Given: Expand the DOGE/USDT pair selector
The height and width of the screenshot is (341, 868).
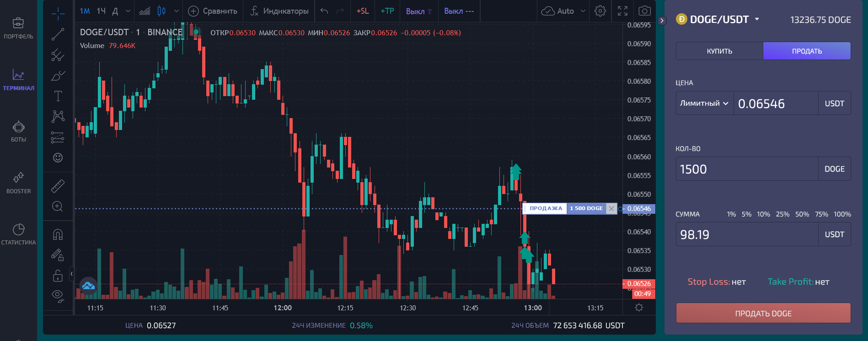Looking at the screenshot, I should pyautogui.click(x=757, y=19).
